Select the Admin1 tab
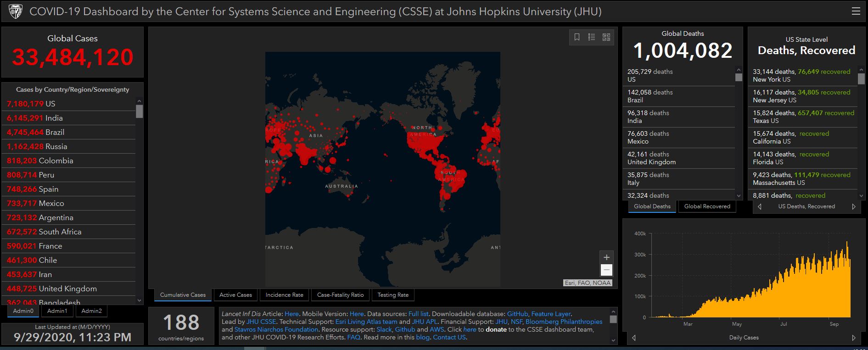This screenshot has width=868, height=350. (57, 311)
